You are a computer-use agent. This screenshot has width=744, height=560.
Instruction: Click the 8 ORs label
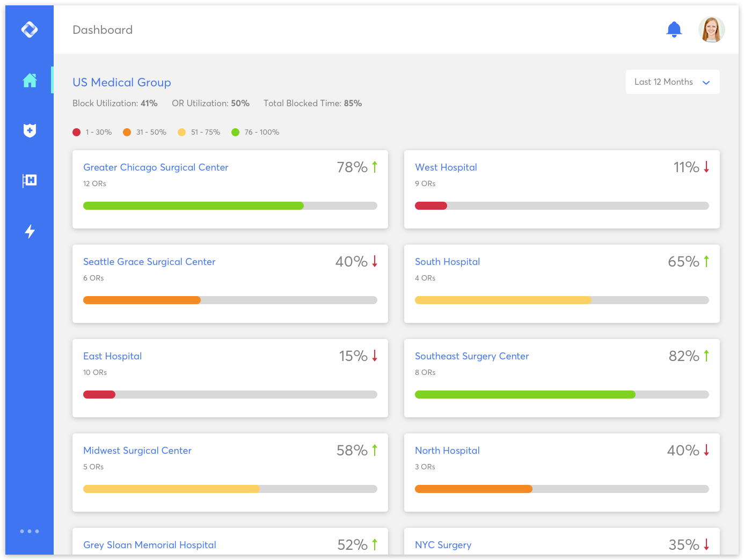coord(425,372)
